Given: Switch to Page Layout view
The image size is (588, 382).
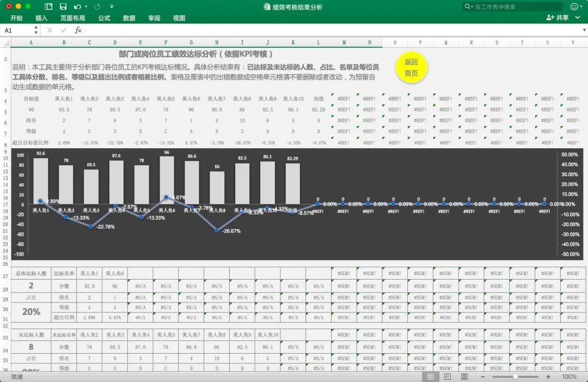Looking at the screenshot, I should click(x=448, y=377).
